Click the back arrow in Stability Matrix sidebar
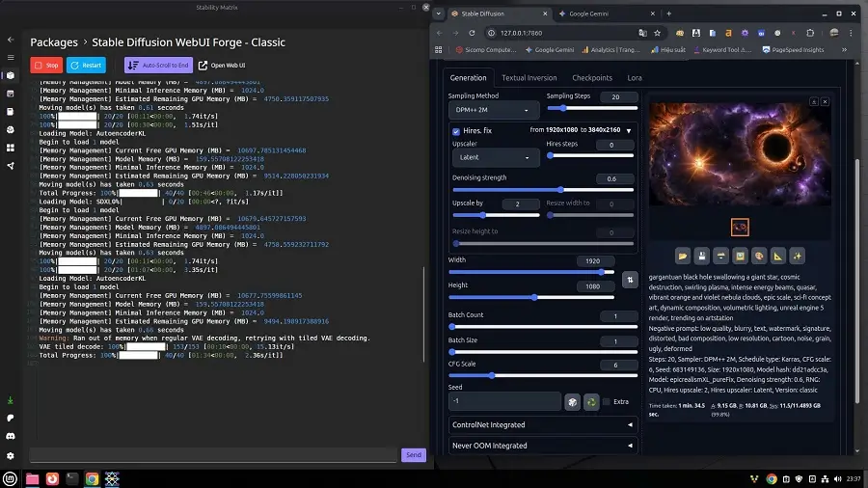Viewport: 868px width, 488px height. click(11, 40)
